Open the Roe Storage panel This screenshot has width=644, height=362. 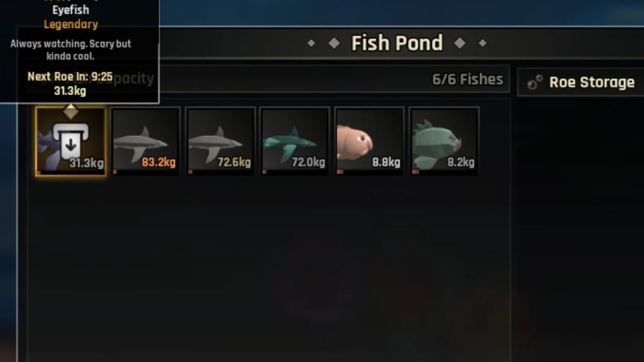pyautogui.click(x=581, y=82)
